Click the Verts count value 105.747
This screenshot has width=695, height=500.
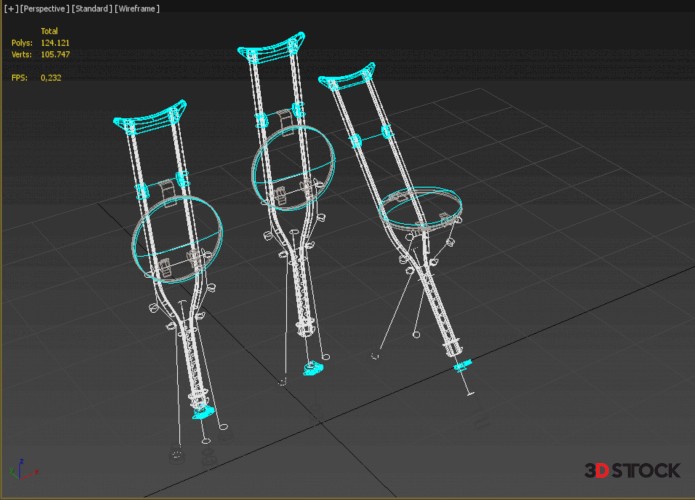(x=55, y=55)
